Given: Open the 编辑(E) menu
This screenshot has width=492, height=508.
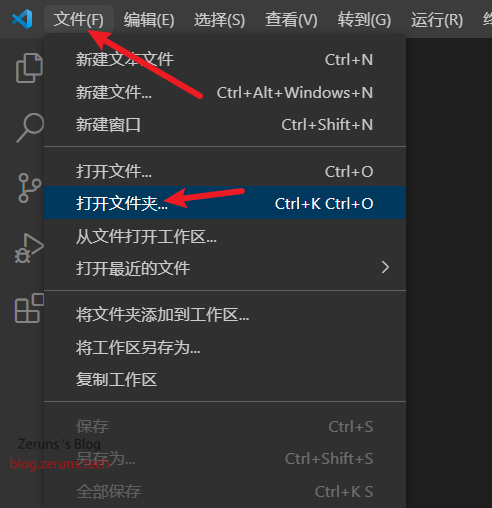Looking at the screenshot, I should (x=149, y=19).
